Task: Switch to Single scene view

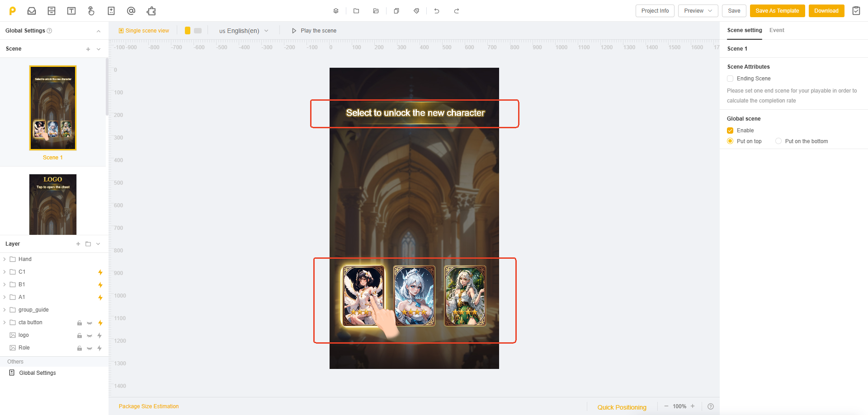Action: [144, 31]
